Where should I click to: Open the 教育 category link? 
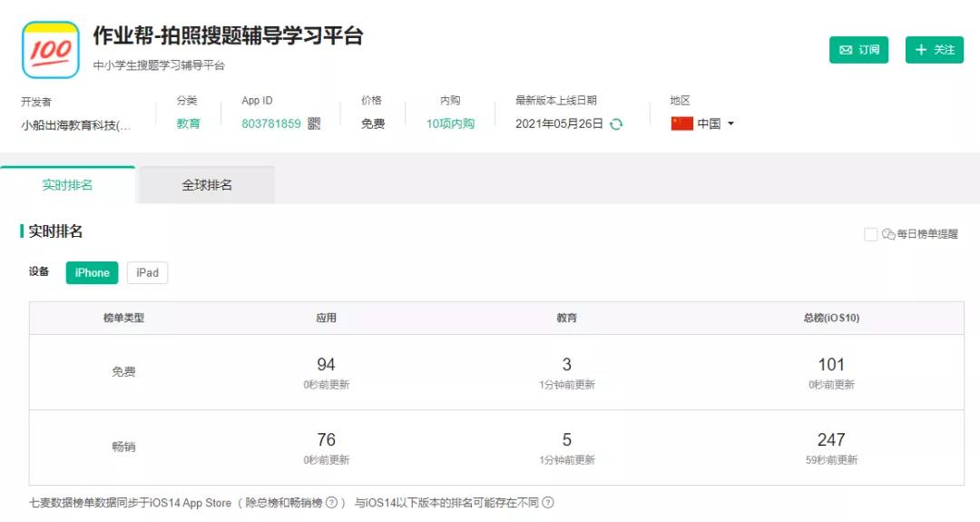[x=188, y=124]
